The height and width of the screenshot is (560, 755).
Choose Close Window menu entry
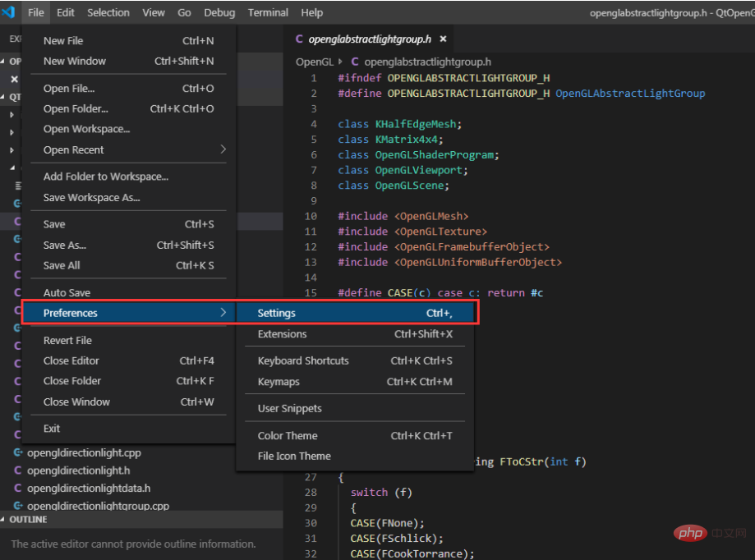point(128,402)
